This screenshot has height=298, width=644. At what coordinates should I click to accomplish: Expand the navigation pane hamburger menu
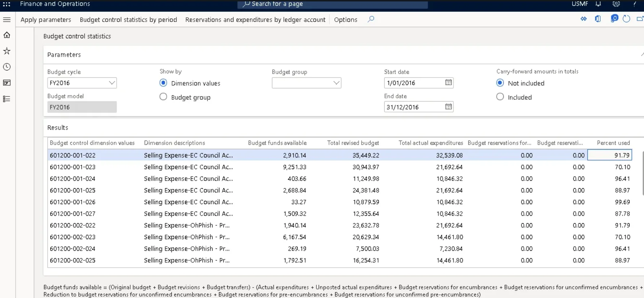tap(7, 20)
